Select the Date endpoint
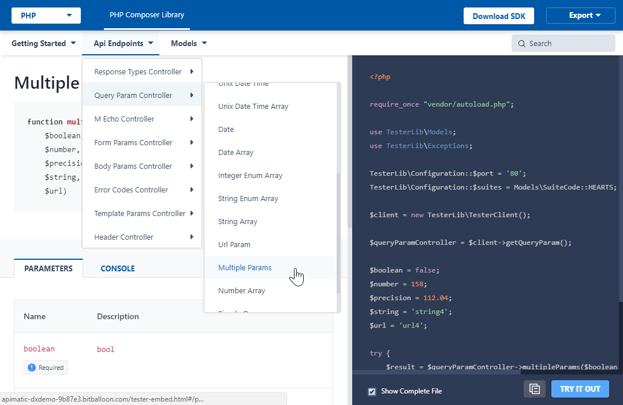Viewport: 623px width, 405px height. [271, 129]
